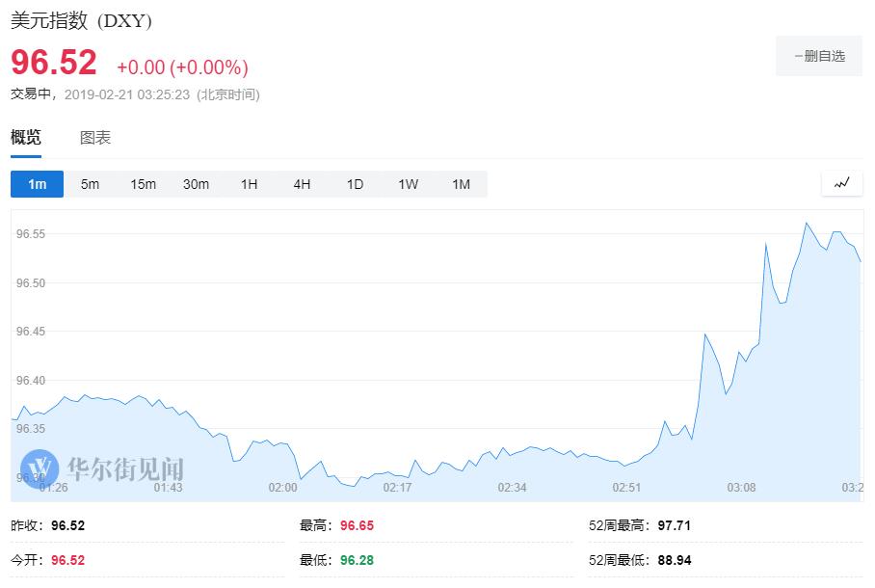The width and height of the screenshot is (875, 588).
Task: Choose the 15m interval
Action: click(x=143, y=184)
